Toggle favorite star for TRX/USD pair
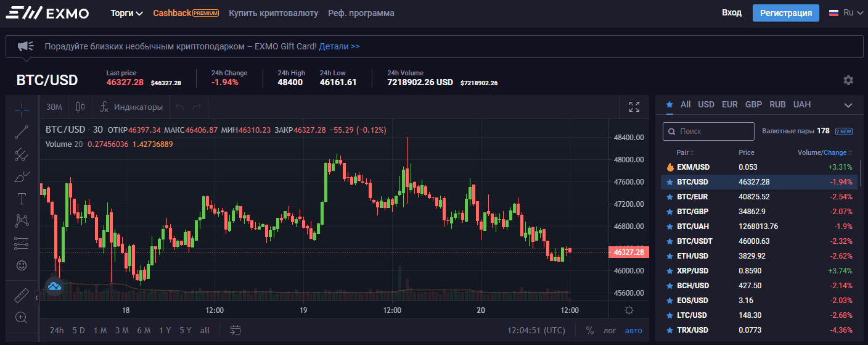This screenshot has width=868, height=345. click(x=669, y=330)
